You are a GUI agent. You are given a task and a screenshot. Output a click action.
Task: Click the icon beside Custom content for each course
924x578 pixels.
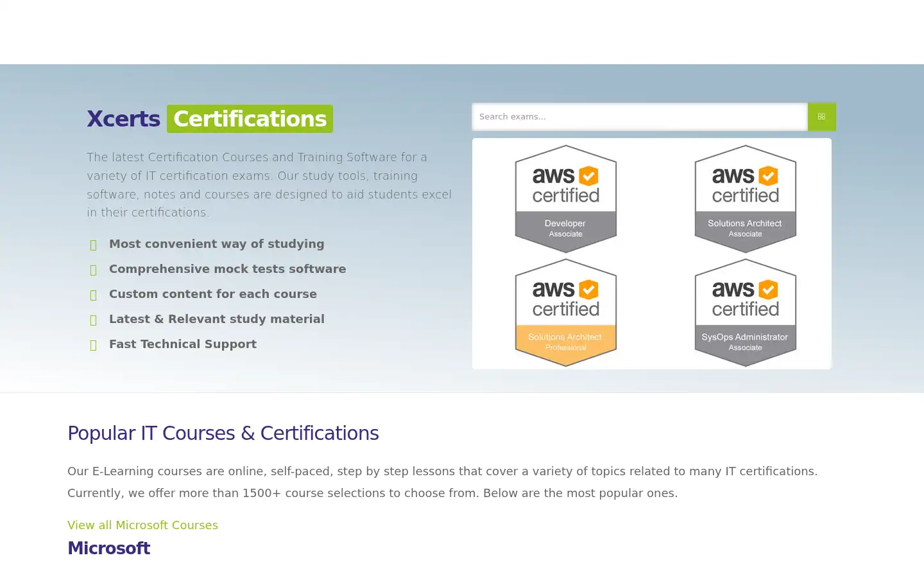[93, 295]
